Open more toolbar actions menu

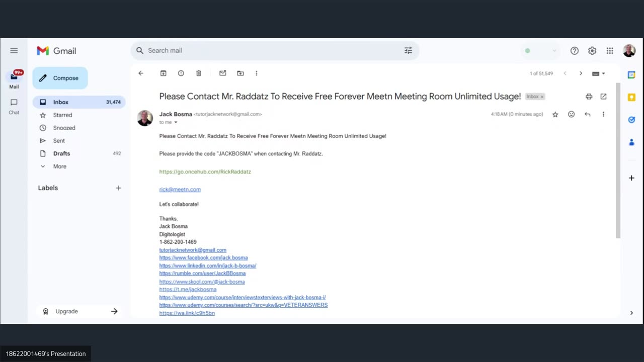[257, 73]
